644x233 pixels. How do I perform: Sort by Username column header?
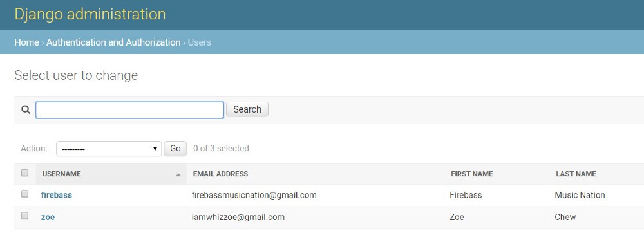[x=62, y=174]
